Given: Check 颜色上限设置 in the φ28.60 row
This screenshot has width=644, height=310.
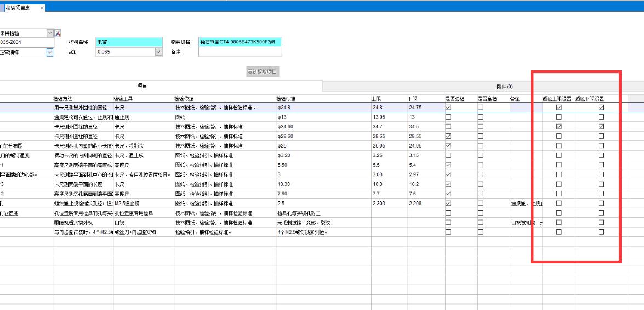Looking at the screenshot, I should click(x=558, y=136).
